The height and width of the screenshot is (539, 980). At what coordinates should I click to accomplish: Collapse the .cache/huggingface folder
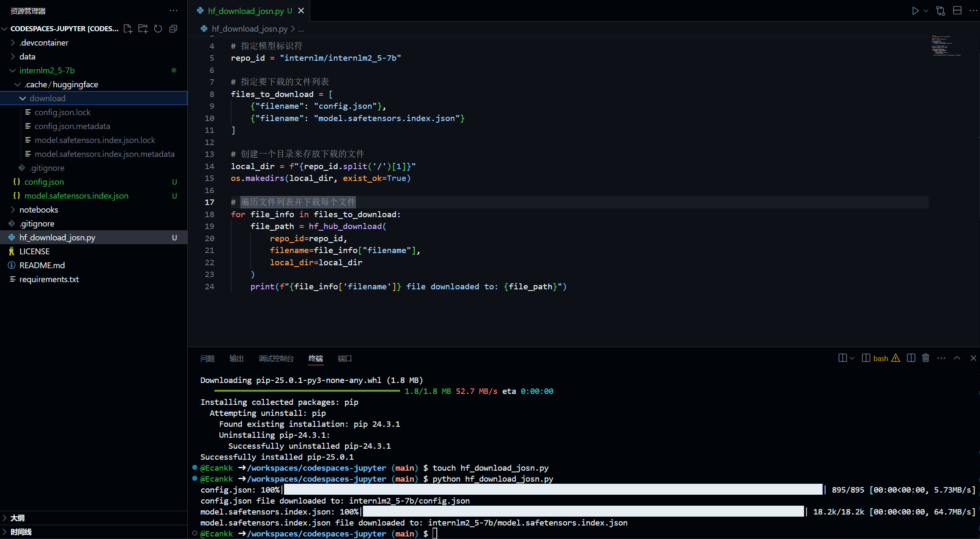pos(94,84)
